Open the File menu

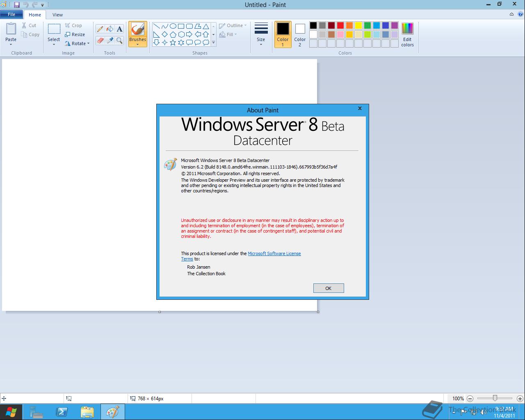point(11,14)
